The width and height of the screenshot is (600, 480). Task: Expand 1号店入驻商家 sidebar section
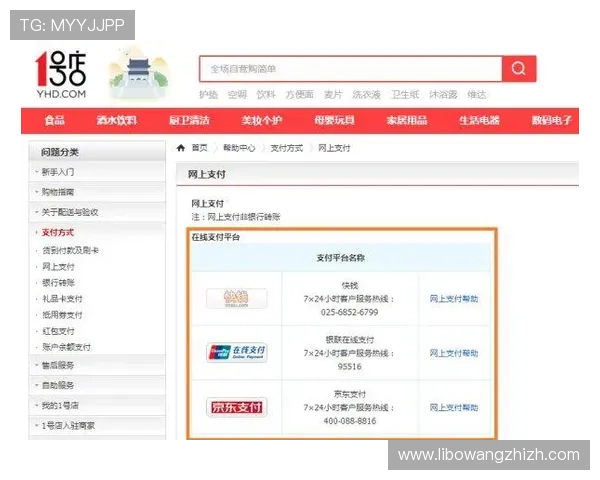97,425
